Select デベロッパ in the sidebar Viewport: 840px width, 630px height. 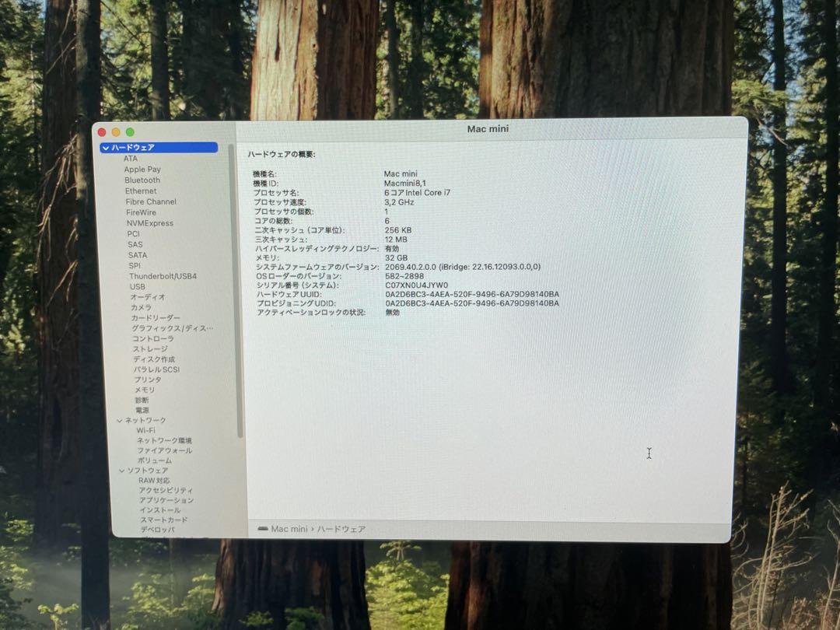(158, 530)
